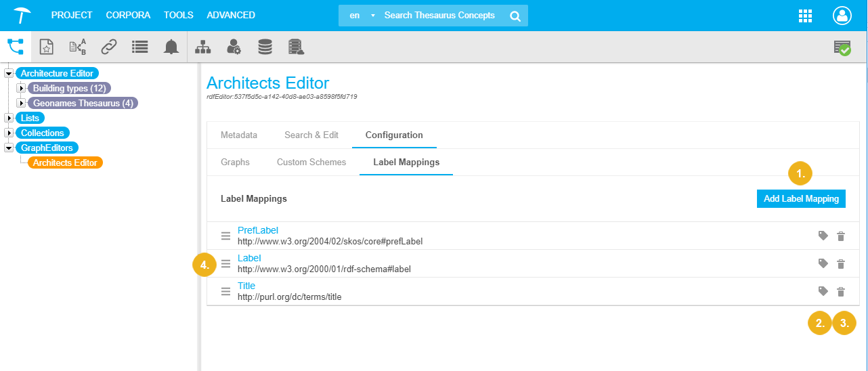868x371 pixels.
Task: Open the CORPORA menu
Action: (128, 15)
